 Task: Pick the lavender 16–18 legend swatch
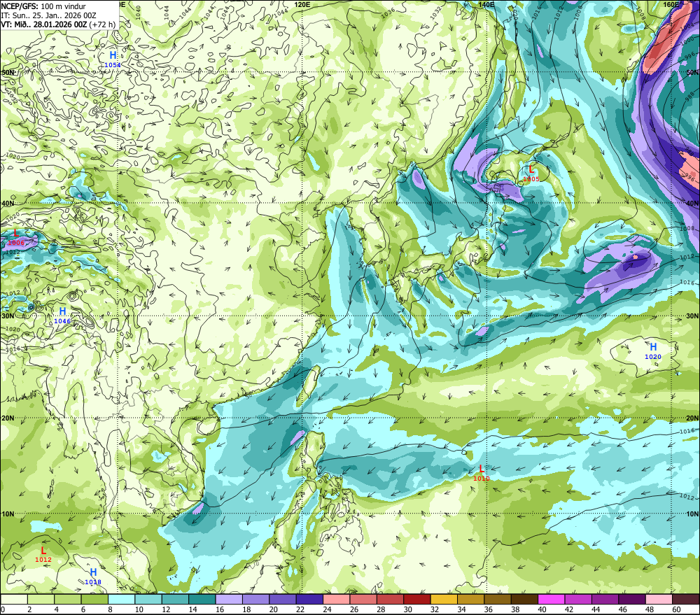(x=229, y=599)
